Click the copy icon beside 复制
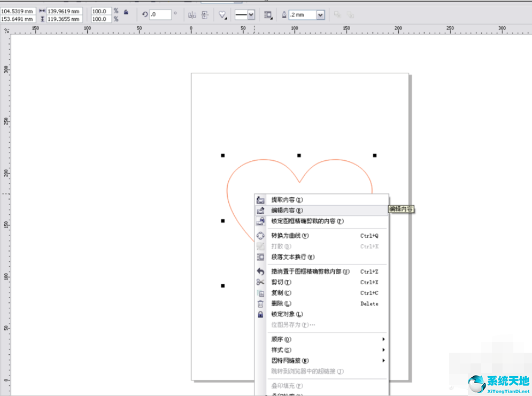 tap(260, 293)
